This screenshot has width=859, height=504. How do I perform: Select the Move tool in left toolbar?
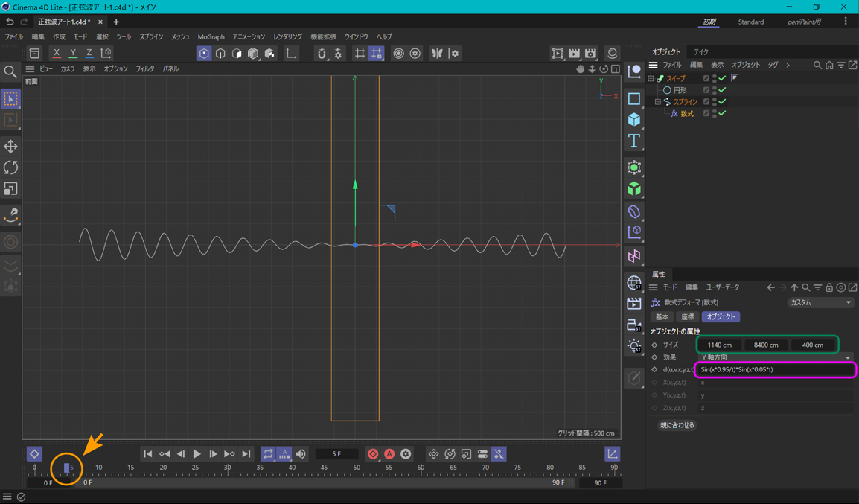[x=10, y=147]
